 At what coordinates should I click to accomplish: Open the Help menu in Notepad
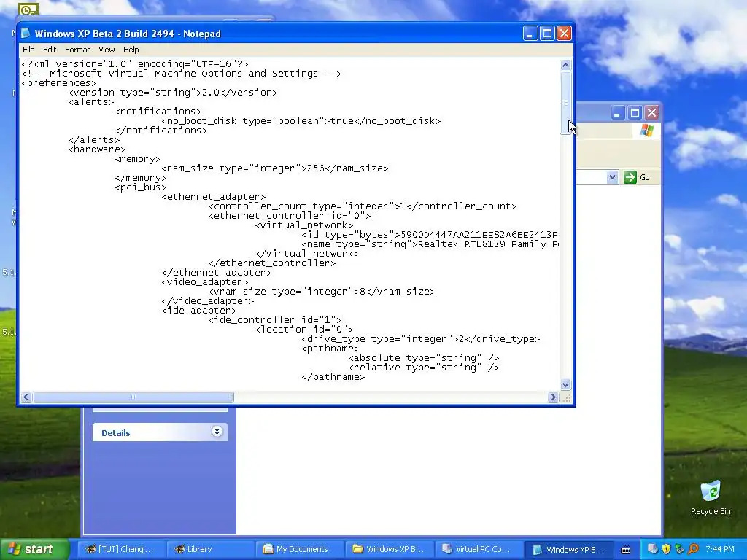coord(131,50)
